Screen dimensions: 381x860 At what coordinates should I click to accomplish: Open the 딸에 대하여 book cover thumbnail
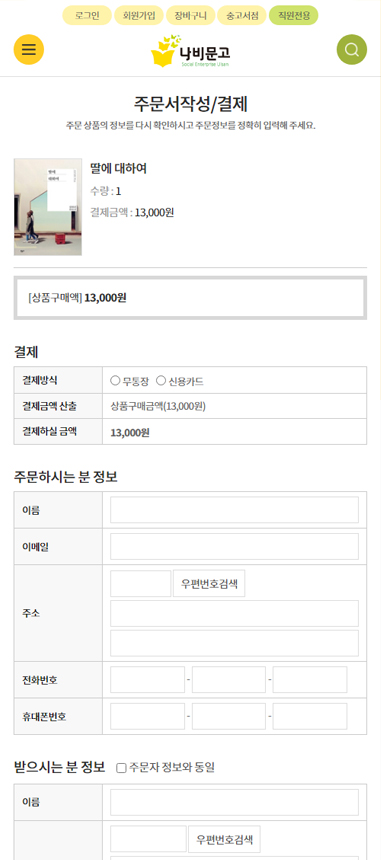[x=48, y=207]
